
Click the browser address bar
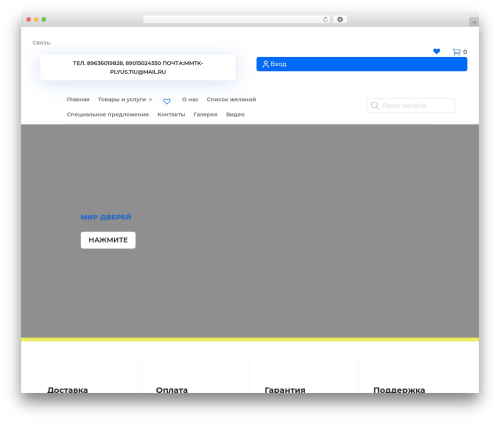(236, 19)
